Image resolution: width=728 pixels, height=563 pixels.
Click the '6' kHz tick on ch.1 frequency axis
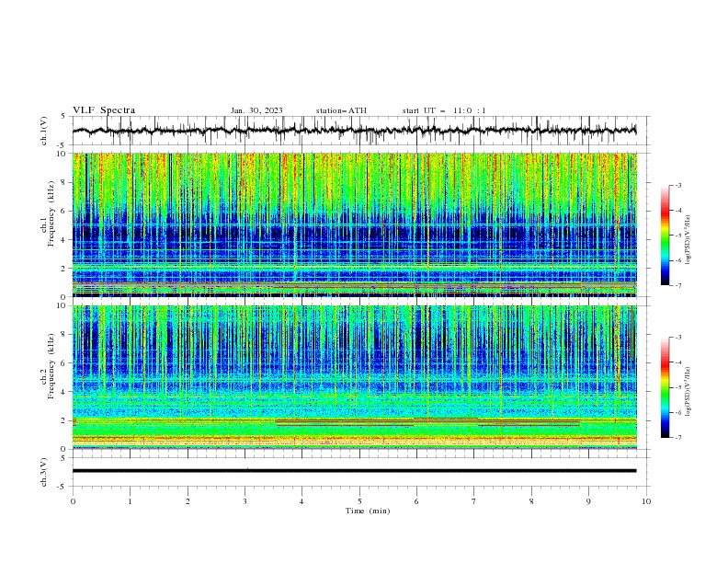click(64, 212)
